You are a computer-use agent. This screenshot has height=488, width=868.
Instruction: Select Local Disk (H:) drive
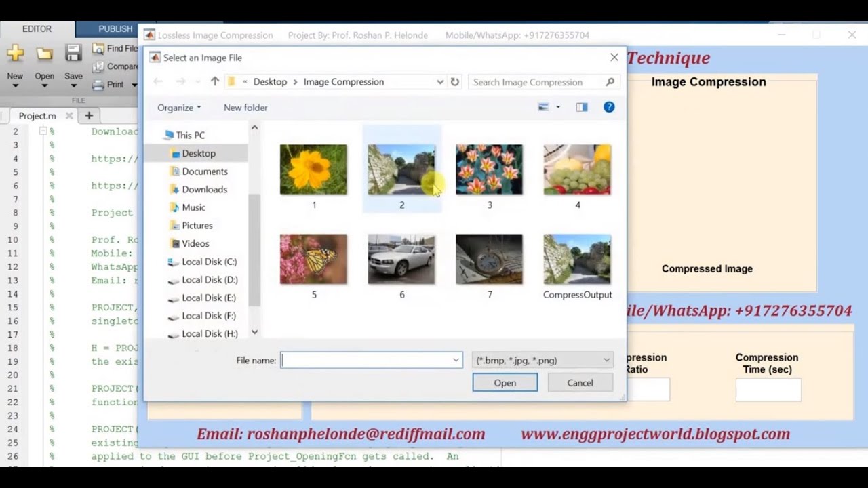tap(210, 333)
